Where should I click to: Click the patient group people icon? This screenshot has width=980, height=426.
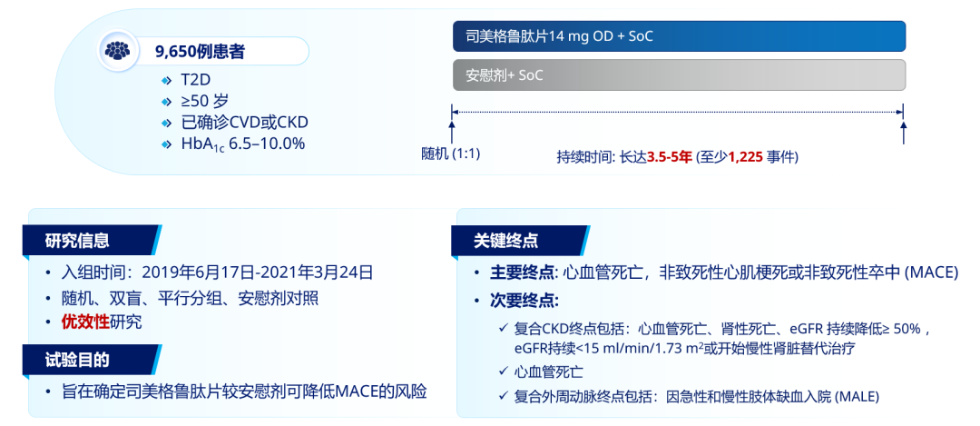point(117,52)
